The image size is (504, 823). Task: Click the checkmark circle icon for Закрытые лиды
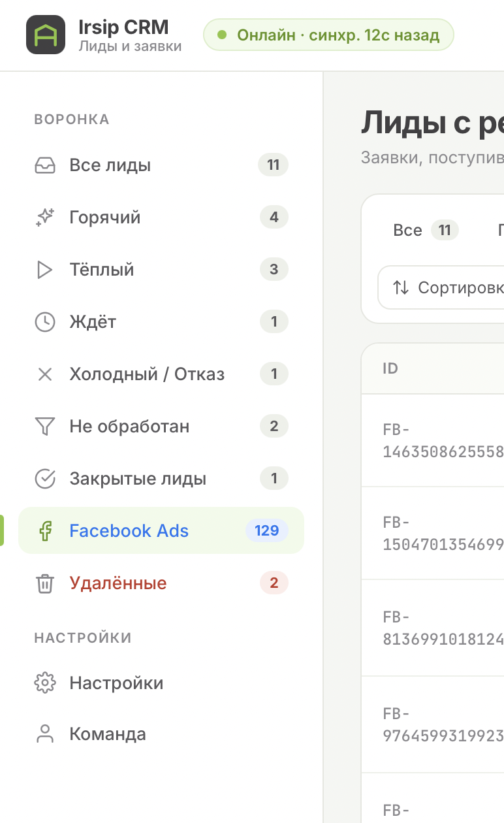pyautogui.click(x=44, y=479)
